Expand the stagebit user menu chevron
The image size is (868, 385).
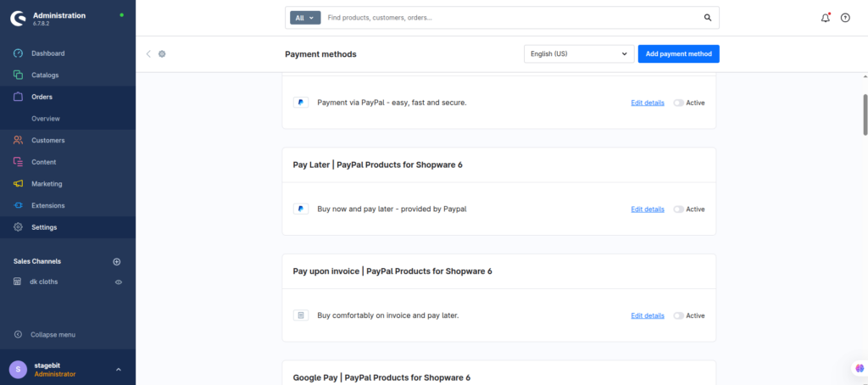pos(118,370)
